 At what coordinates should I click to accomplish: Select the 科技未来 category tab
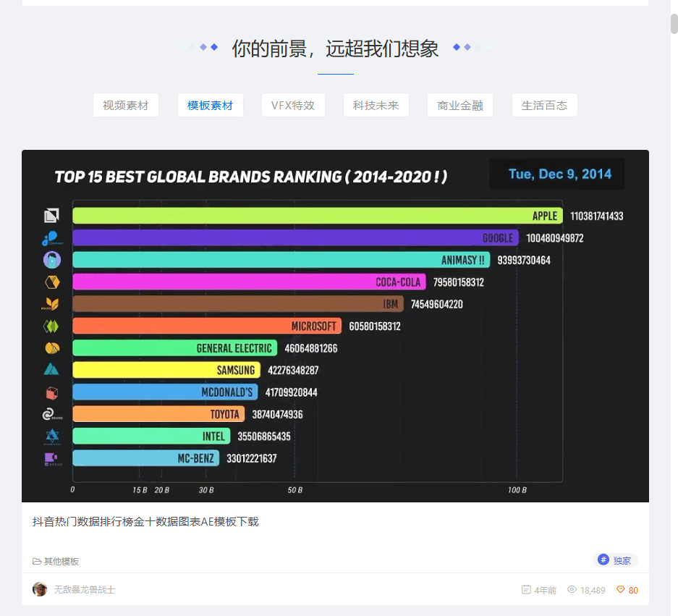[x=376, y=105]
